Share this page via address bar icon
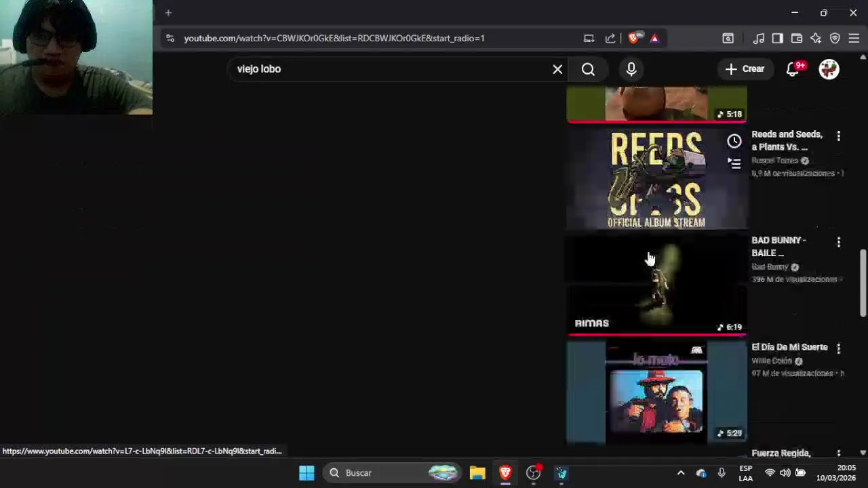 [610, 39]
